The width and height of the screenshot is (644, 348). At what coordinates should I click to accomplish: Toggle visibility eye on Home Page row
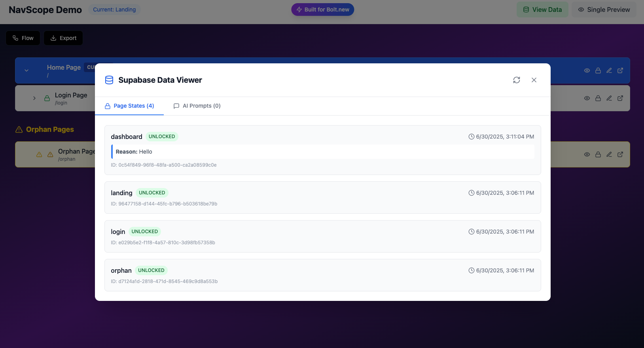pos(587,70)
